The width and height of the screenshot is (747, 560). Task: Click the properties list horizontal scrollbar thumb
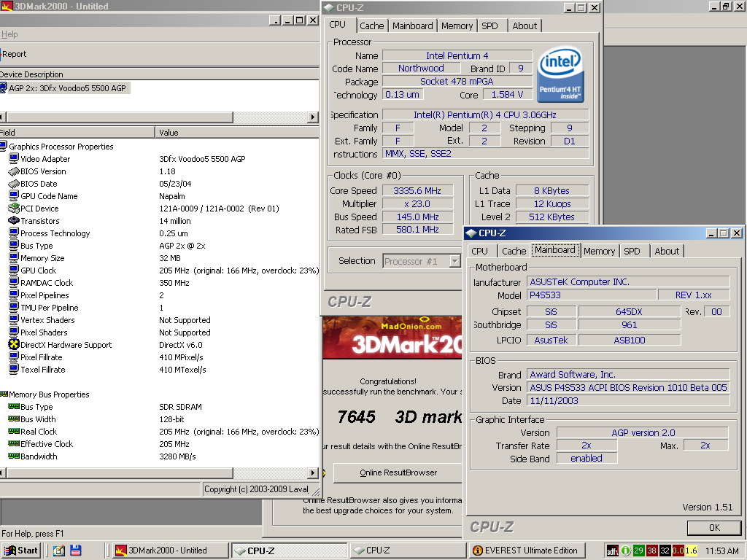click(x=119, y=472)
